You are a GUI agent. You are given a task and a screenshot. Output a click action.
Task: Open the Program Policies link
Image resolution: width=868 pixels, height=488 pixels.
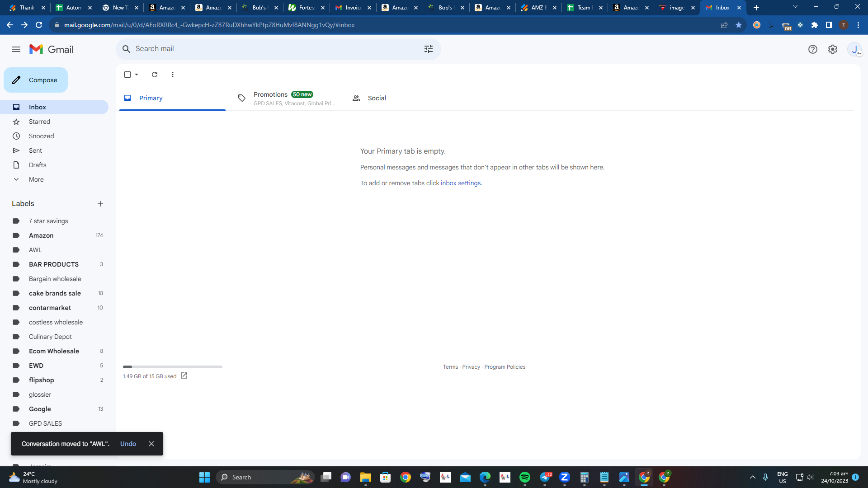tap(505, 367)
